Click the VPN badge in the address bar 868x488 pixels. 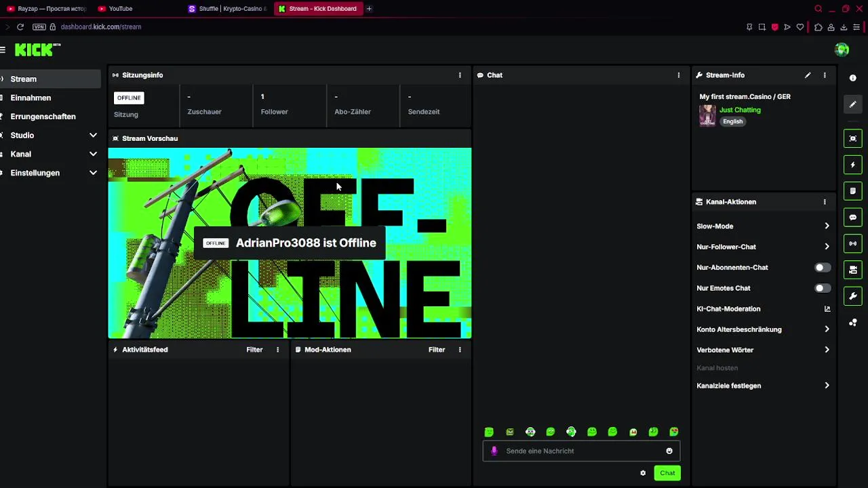(39, 27)
